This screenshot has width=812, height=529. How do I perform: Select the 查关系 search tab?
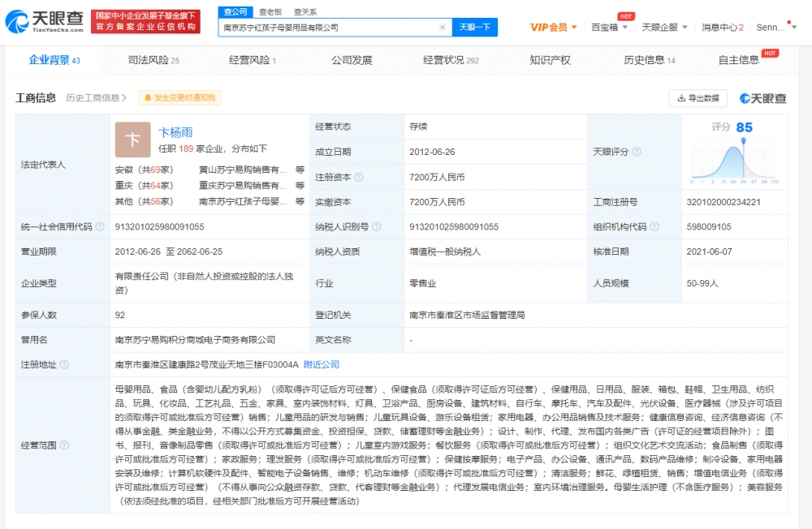coord(305,12)
